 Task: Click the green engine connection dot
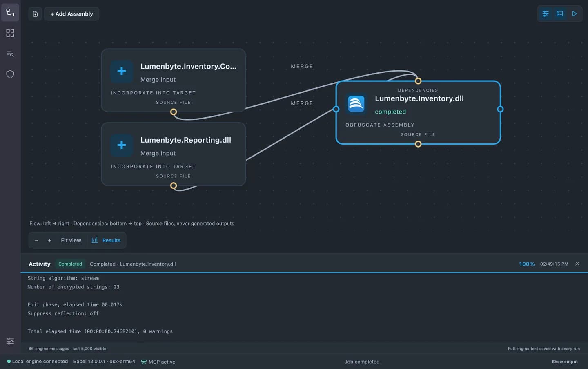click(x=9, y=361)
